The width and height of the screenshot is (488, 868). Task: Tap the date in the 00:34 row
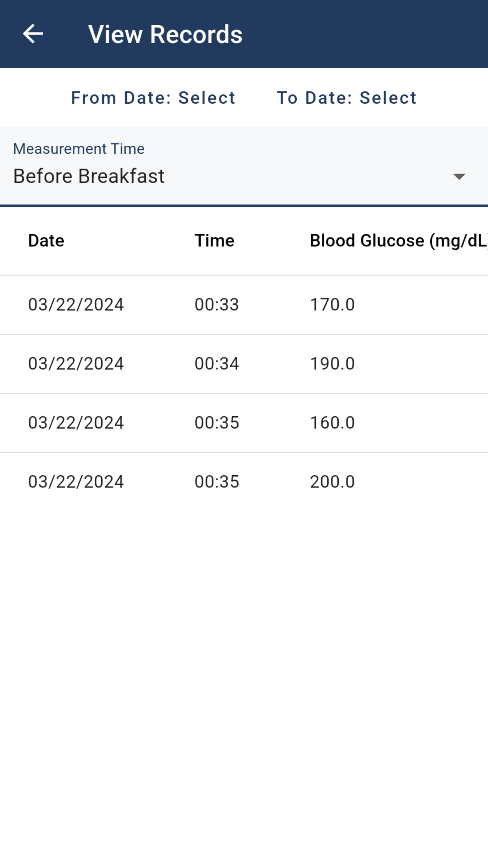pos(76,364)
